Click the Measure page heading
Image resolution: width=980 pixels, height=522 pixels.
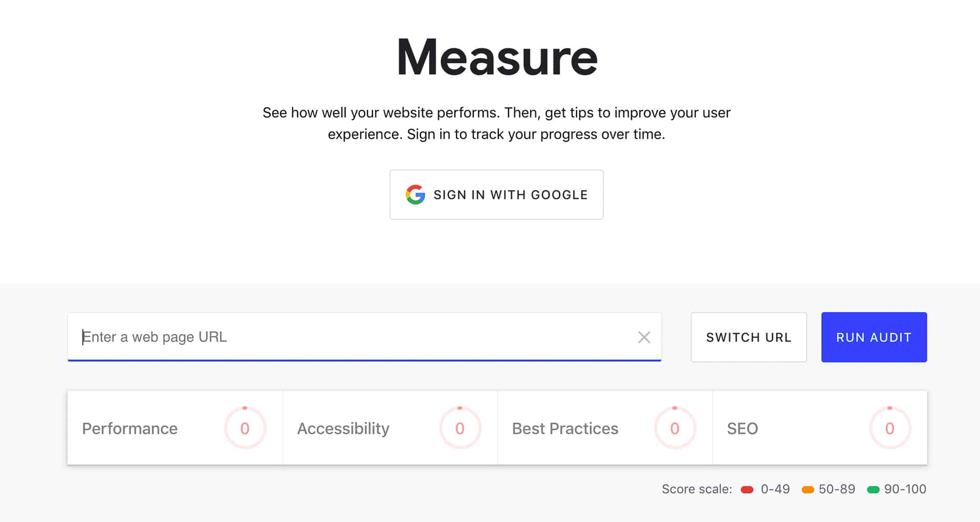tap(497, 57)
